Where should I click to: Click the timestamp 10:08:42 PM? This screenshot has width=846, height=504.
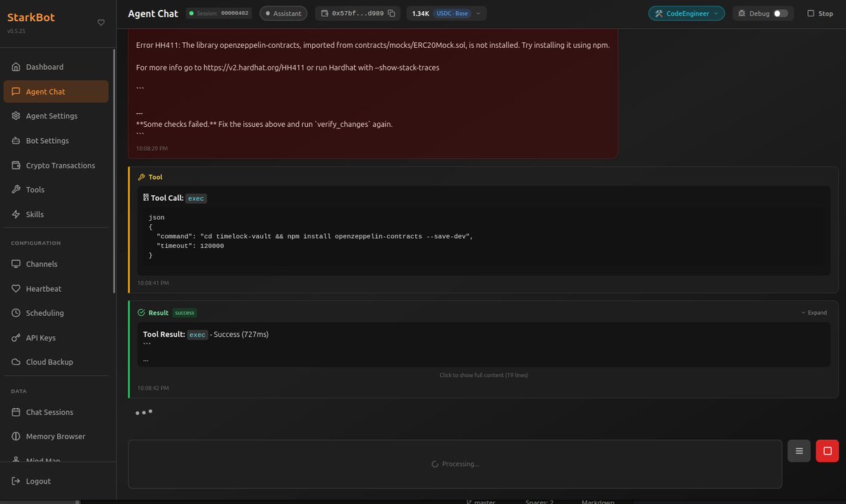153,388
